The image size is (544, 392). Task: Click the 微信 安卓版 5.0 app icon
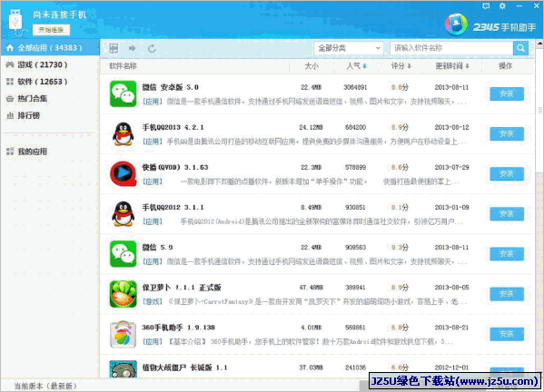coord(124,94)
